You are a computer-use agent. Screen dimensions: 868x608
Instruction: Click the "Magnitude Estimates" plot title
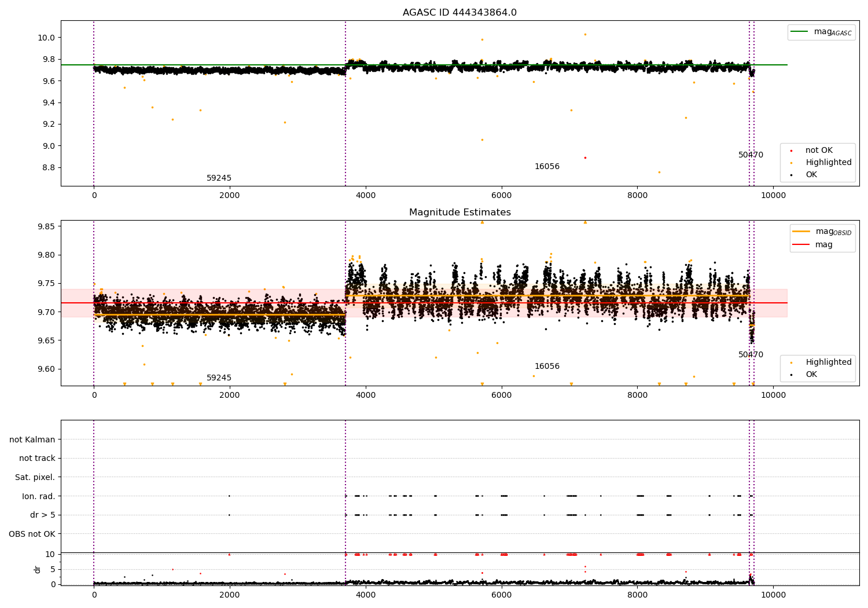point(459,213)
